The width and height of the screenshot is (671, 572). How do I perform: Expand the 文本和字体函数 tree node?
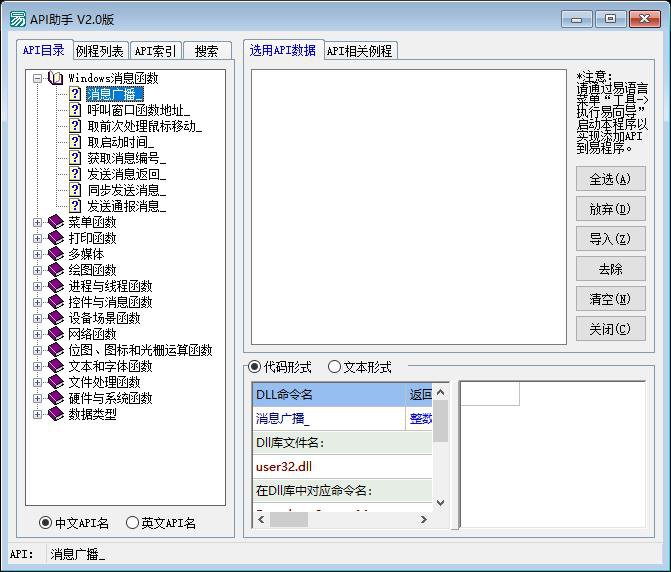(x=38, y=367)
